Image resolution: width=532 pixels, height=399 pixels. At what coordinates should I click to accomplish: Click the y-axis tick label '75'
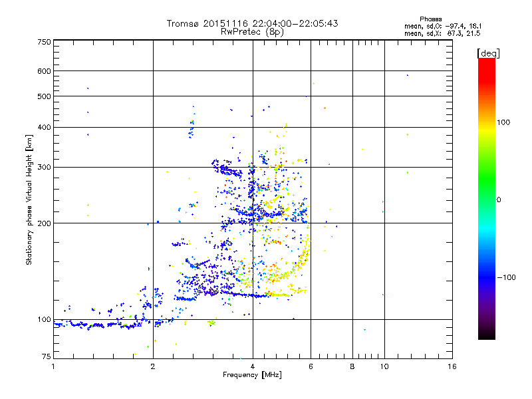coord(47,356)
